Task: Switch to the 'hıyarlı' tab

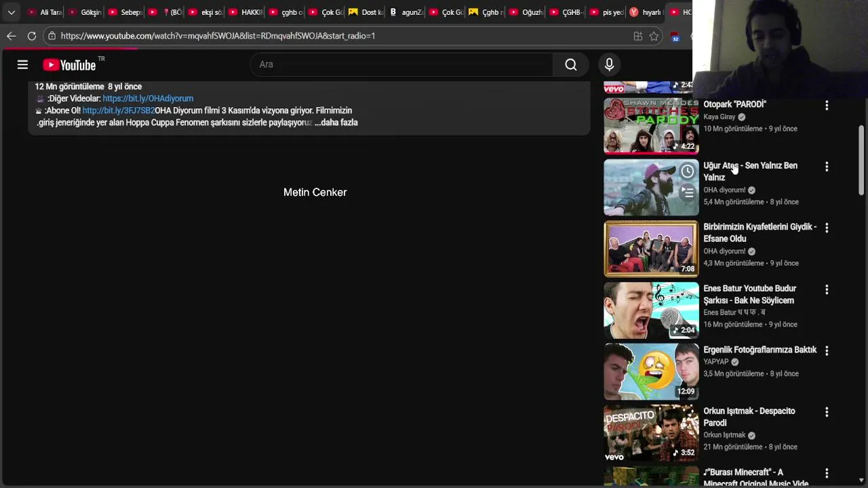Action: (646, 12)
